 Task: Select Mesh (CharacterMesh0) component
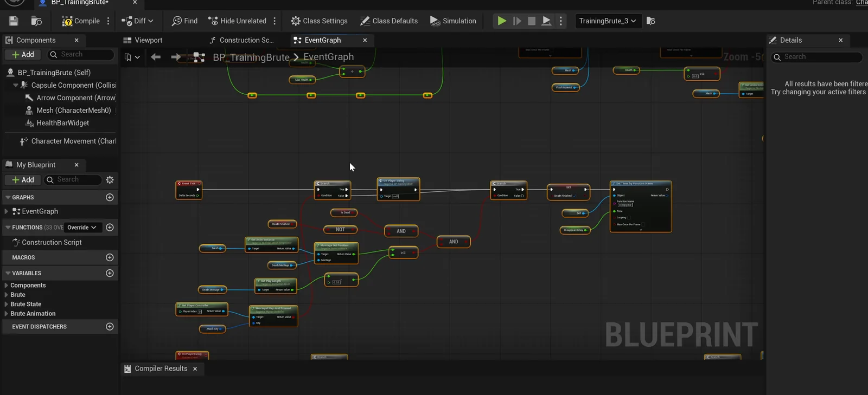[x=68, y=111]
